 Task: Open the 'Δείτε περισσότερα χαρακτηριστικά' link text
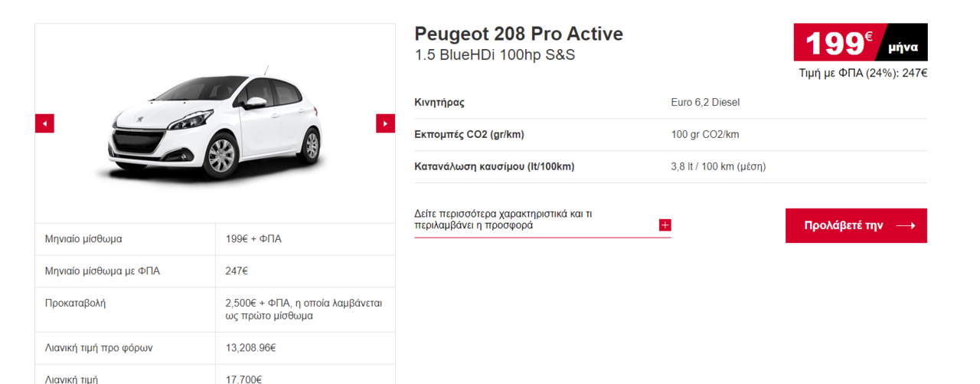point(503,220)
